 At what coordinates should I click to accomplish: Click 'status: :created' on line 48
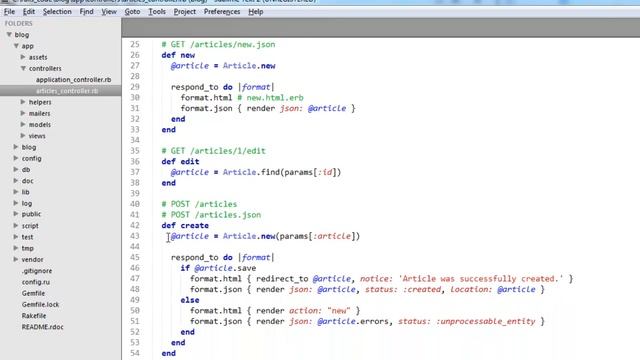click(403, 289)
